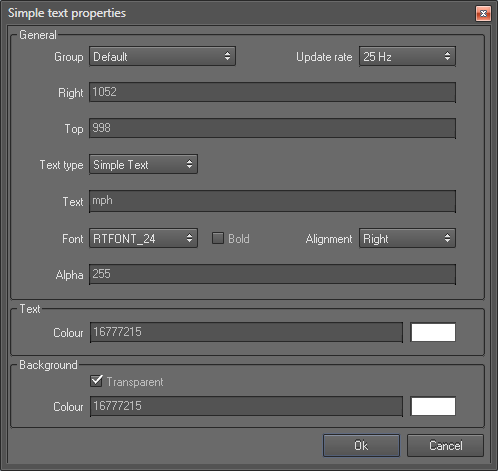Click the Transparent label text
The image size is (498, 471).
(135, 382)
